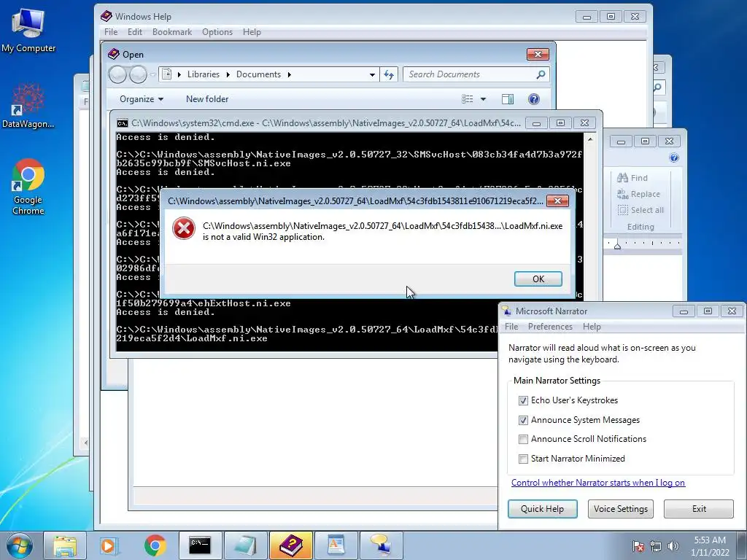This screenshot has height=560, width=747.
Task: Expand the address bar history dropdown
Action: (x=372, y=74)
